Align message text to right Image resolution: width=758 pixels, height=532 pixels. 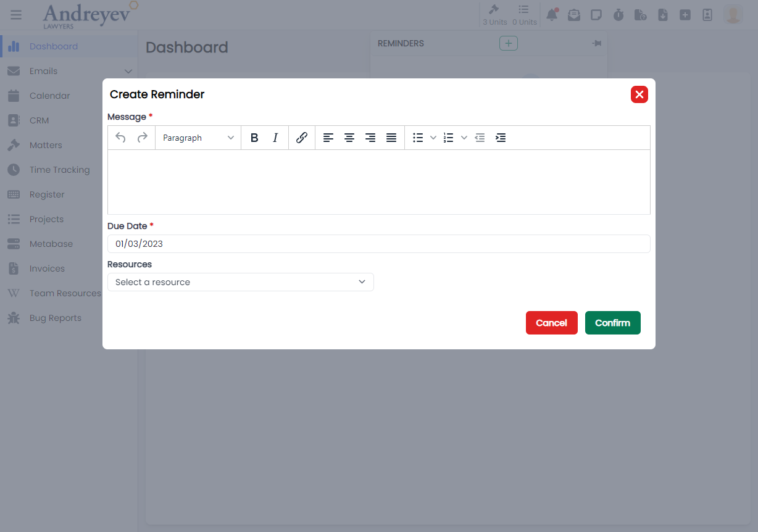tap(370, 138)
